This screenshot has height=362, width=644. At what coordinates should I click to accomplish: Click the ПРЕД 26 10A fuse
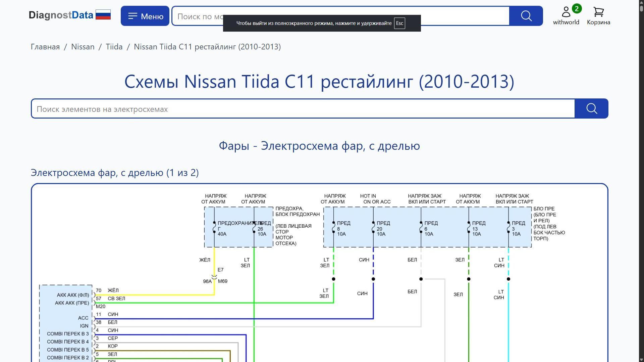pos(254,227)
